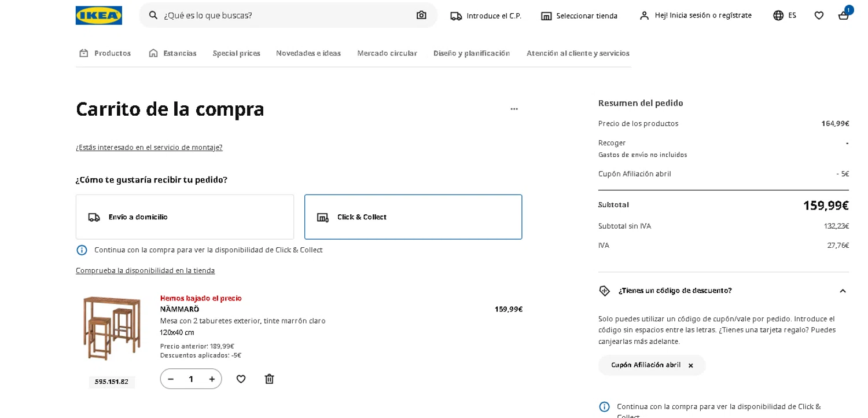Open the assembly service question link
Image resolution: width=868 pixels, height=418 pixels.
(x=149, y=148)
